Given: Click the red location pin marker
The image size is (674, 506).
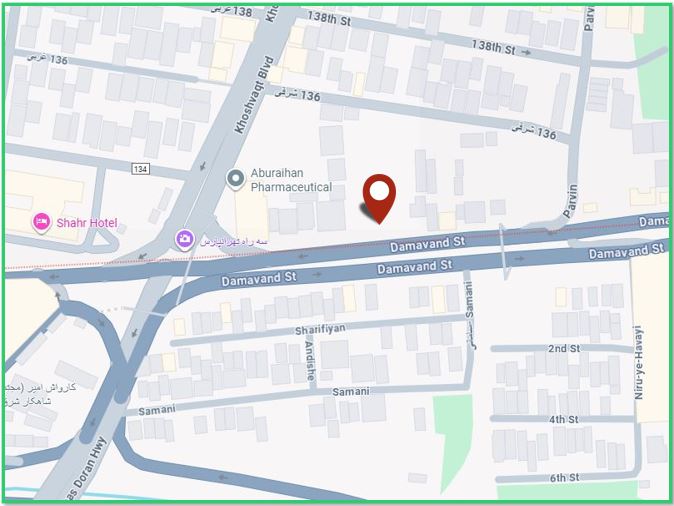Looking at the screenshot, I should 379,198.
